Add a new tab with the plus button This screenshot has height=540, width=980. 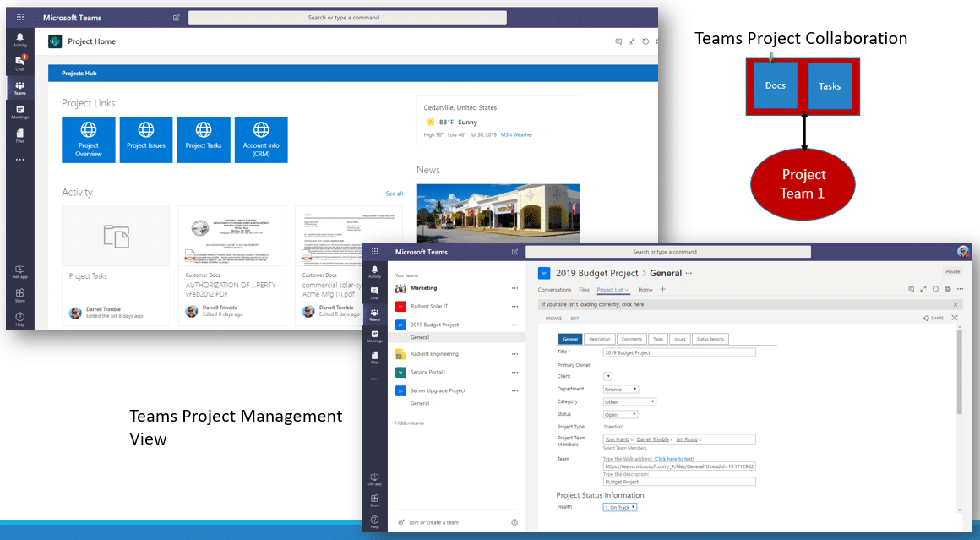[663, 289]
